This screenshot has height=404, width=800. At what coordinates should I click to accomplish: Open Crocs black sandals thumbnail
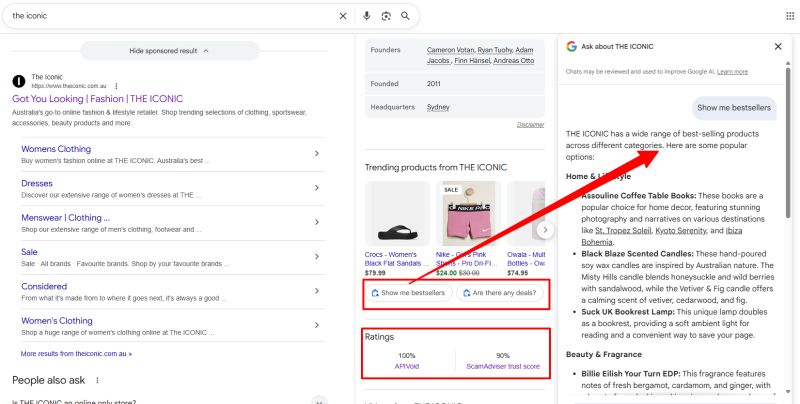(x=397, y=214)
